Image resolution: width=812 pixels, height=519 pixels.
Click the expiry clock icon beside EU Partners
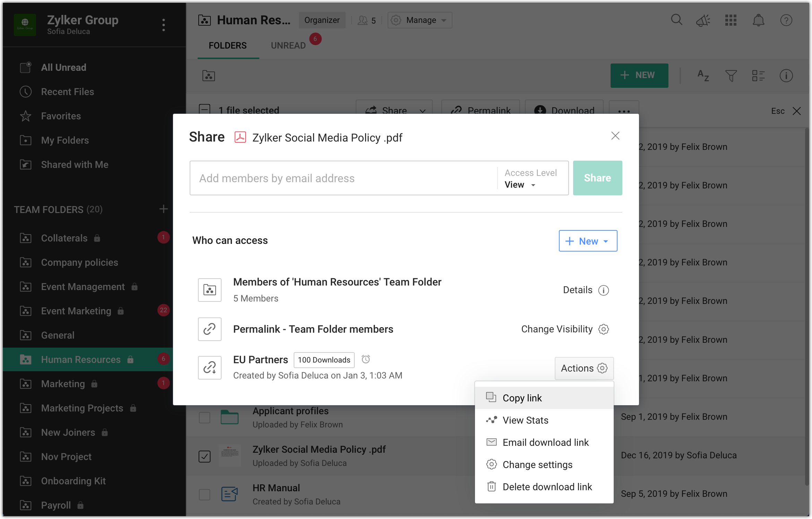click(x=366, y=359)
